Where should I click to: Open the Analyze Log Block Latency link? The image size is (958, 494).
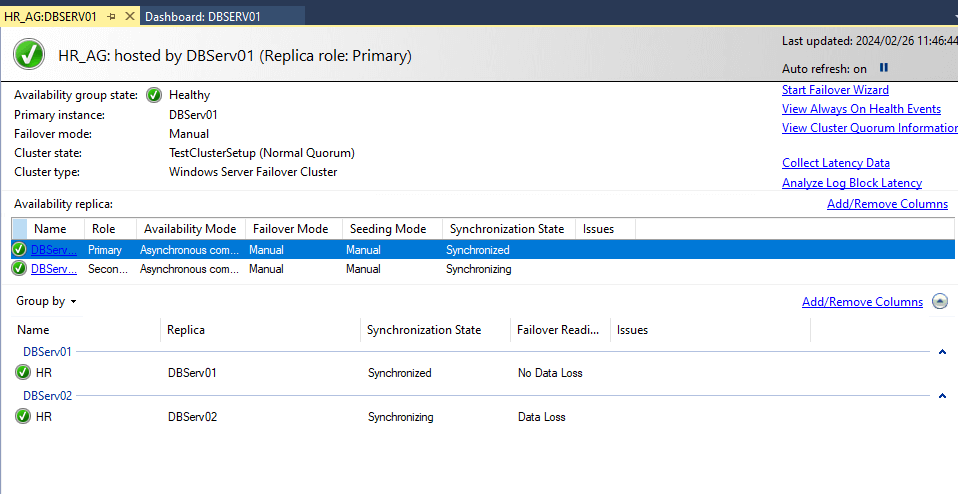pos(852,183)
